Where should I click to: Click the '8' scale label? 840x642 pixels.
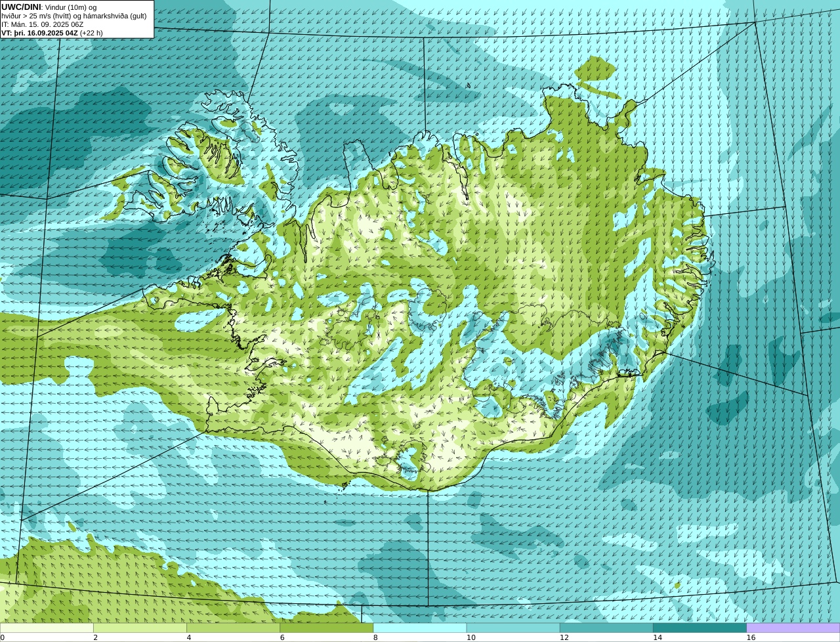pyautogui.click(x=375, y=637)
